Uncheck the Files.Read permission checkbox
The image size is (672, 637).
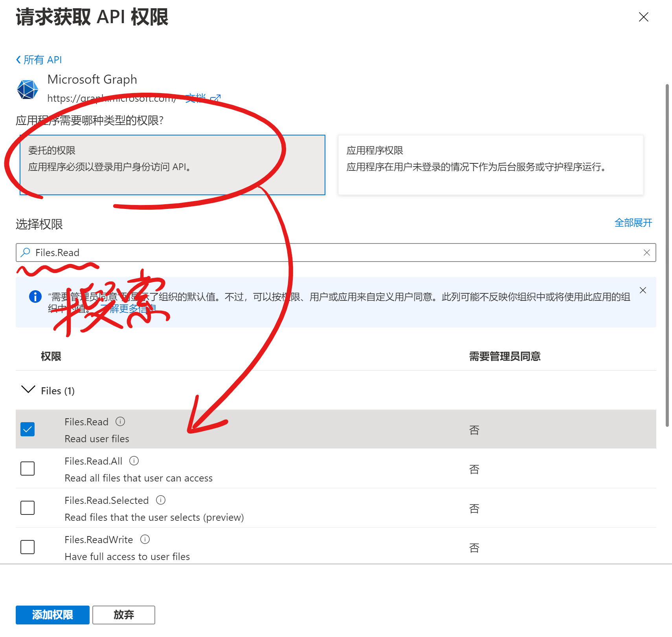(x=28, y=429)
